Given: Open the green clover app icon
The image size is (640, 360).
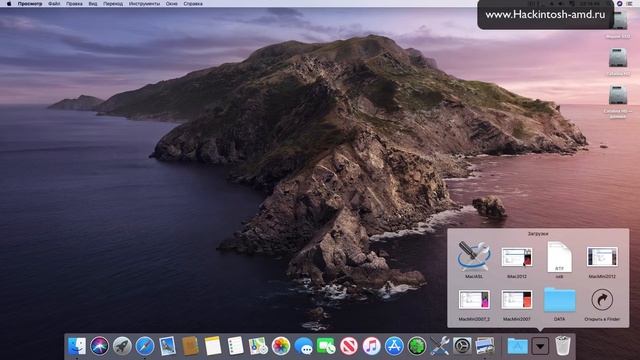Looking at the screenshot, I should click(417, 346).
